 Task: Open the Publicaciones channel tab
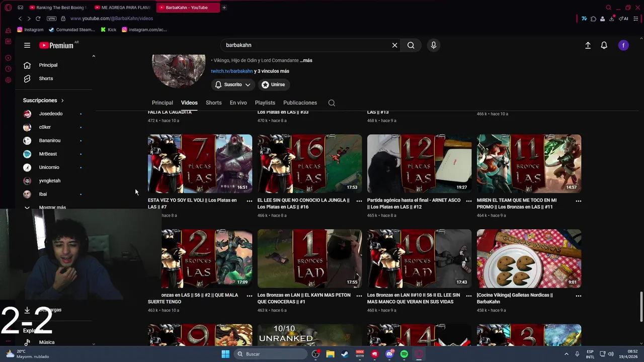[300, 103]
